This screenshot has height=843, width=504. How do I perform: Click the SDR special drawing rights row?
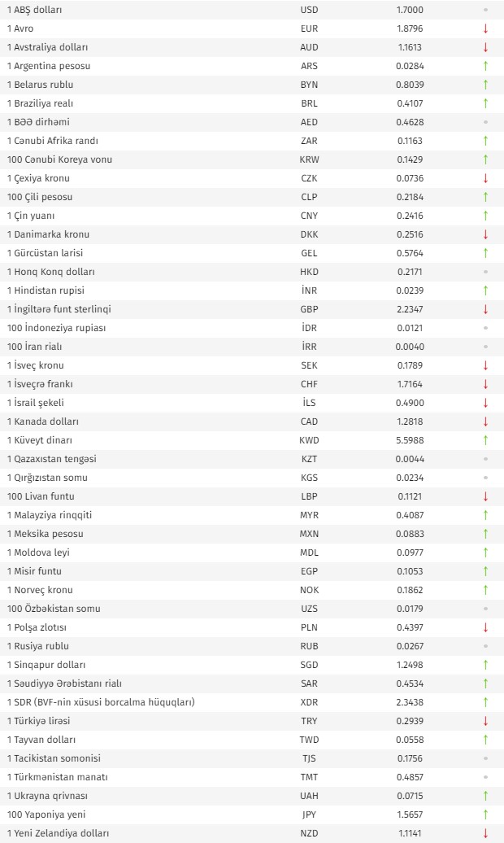[x=252, y=702]
